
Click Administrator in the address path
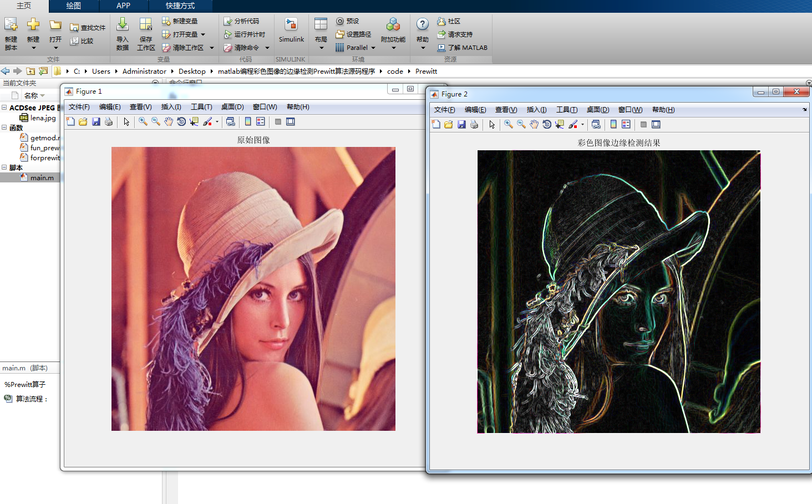pyautogui.click(x=144, y=71)
